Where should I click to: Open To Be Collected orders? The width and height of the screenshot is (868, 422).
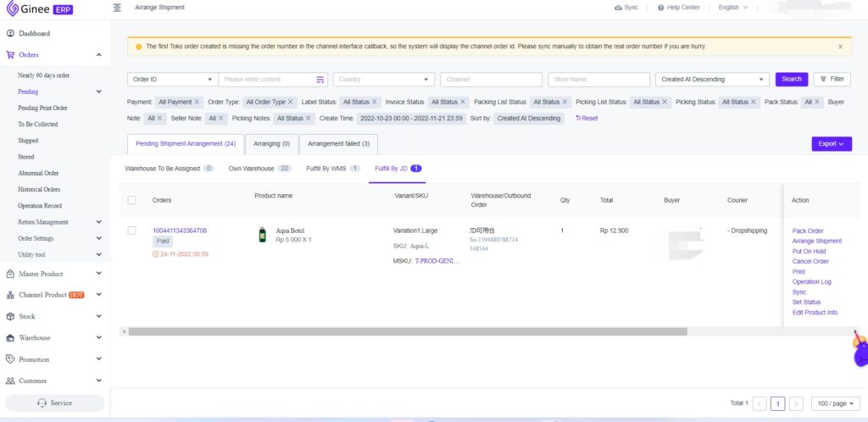point(37,125)
